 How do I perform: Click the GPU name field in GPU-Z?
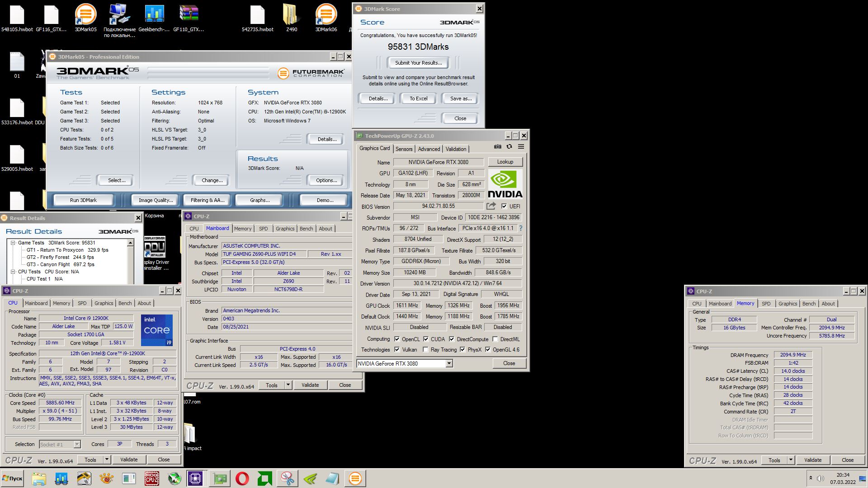tap(438, 162)
